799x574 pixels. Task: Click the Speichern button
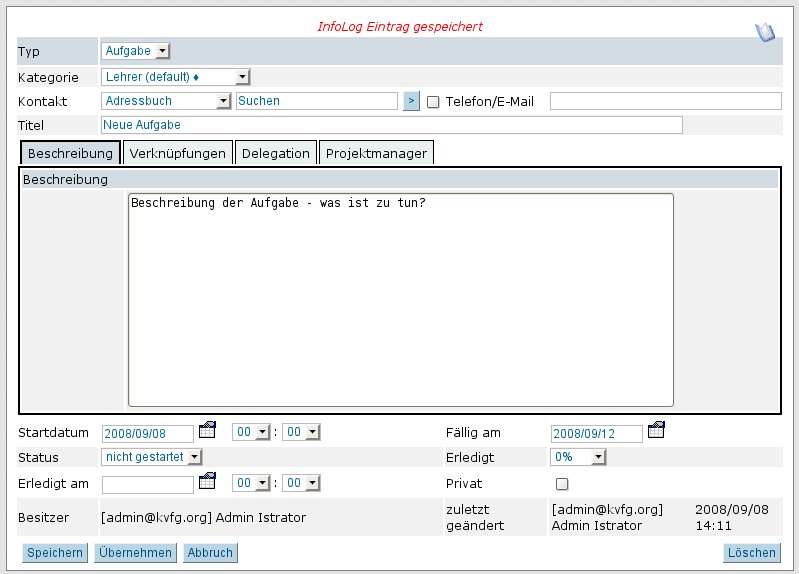[55, 553]
